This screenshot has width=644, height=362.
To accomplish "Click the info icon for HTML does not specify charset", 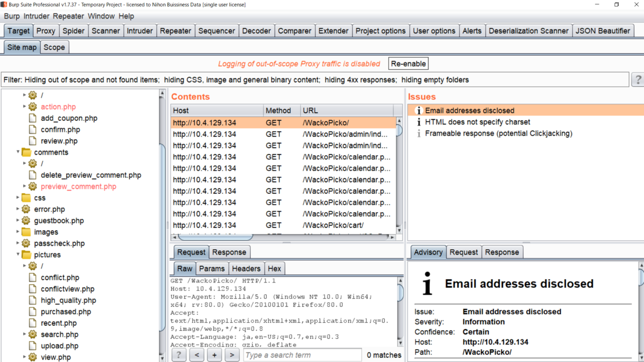I will pyautogui.click(x=419, y=122).
